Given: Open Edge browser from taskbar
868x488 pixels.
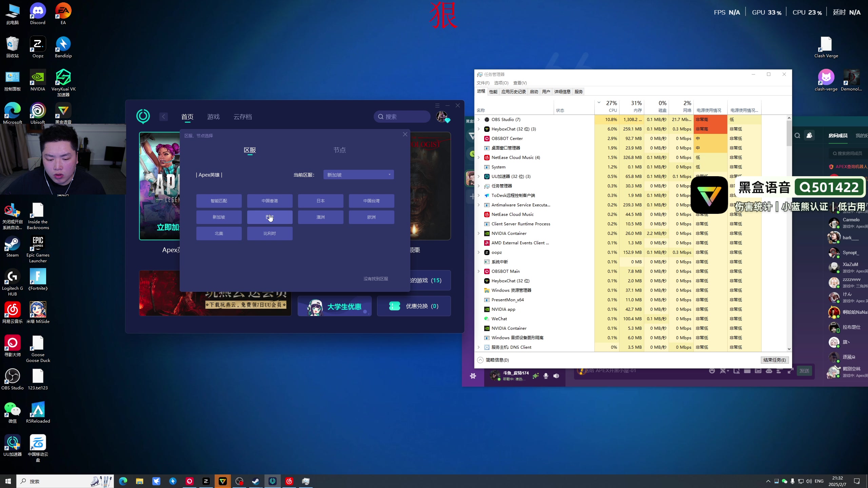Looking at the screenshot, I should coord(123,481).
